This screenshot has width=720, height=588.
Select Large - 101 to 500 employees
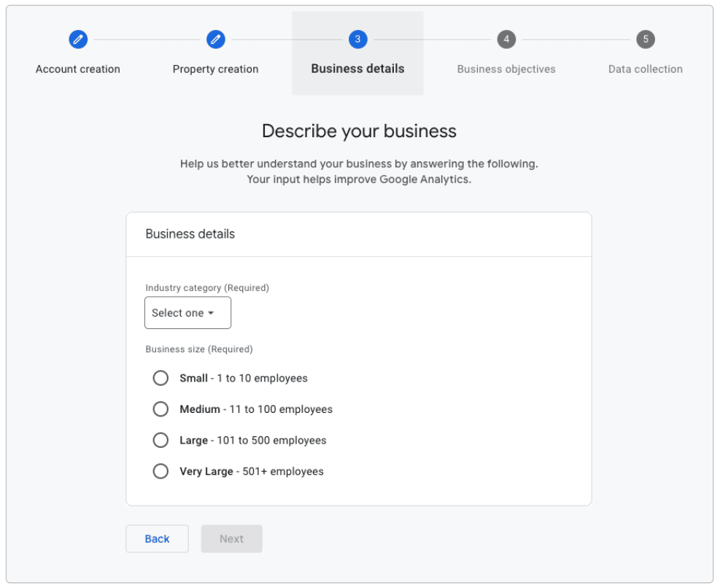tap(161, 440)
